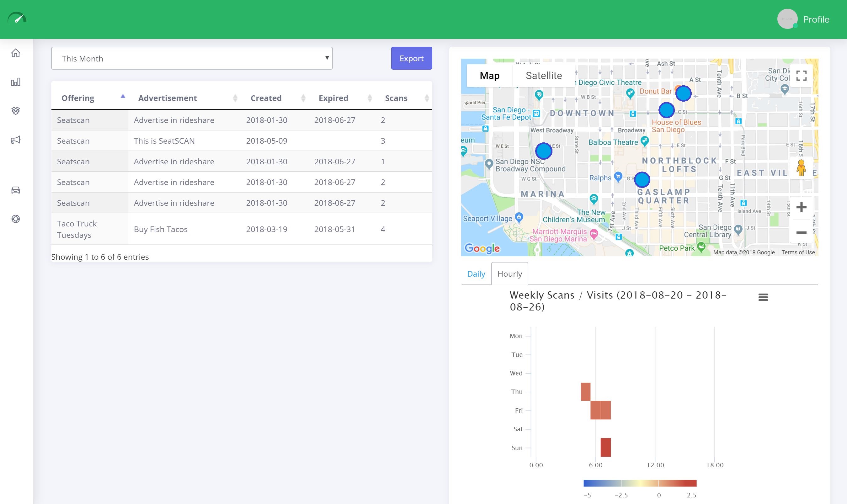Switch to the Hourly tab
The width and height of the screenshot is (847, 504).
click(x=509, y=274)
